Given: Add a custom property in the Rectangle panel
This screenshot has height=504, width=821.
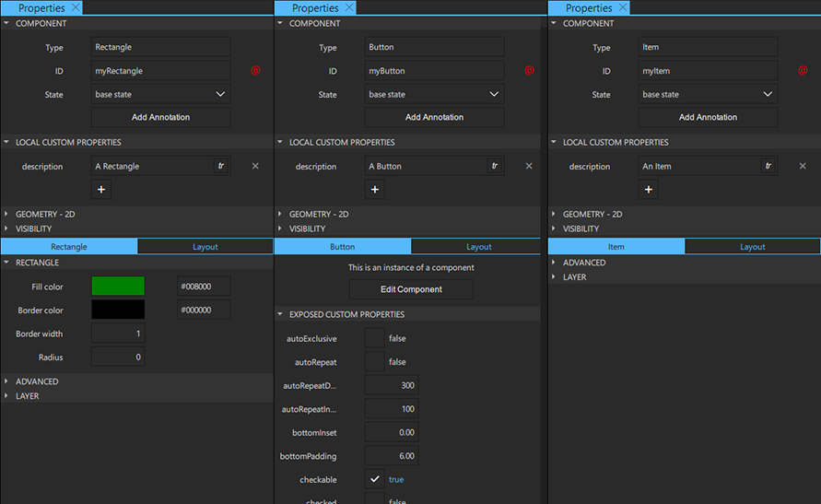Looking at the screenshot, I should point(101,190).
